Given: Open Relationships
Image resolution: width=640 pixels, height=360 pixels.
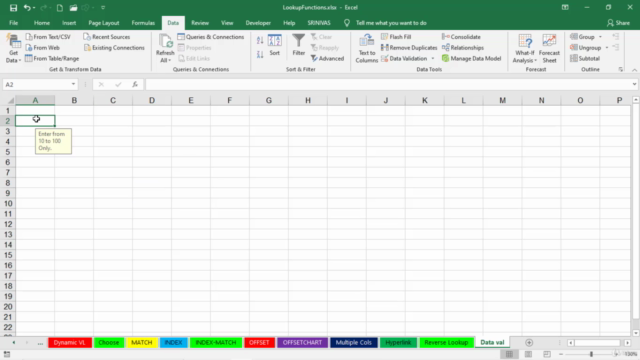Looking at the screenshot, I should pyautogui.click(x=463, y=48).
